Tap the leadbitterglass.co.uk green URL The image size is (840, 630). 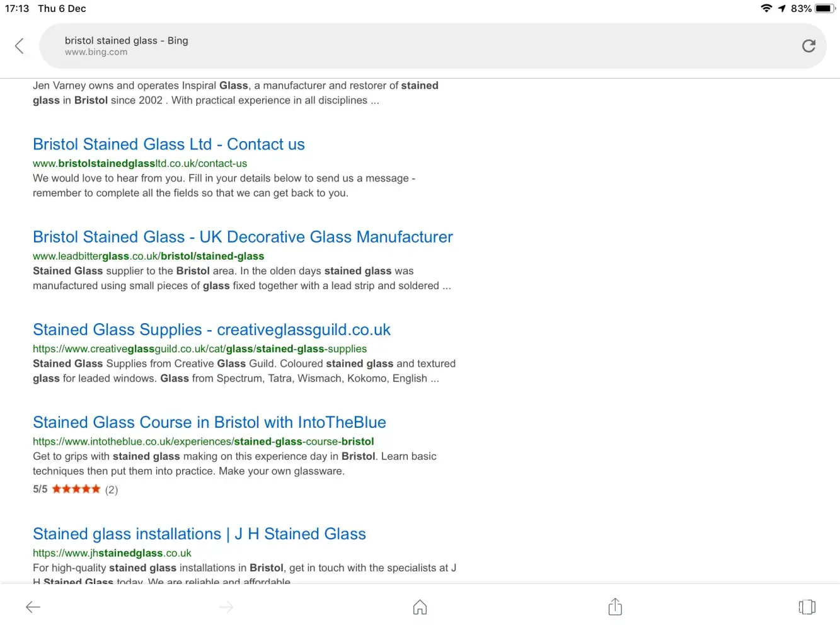pos(148,256)
